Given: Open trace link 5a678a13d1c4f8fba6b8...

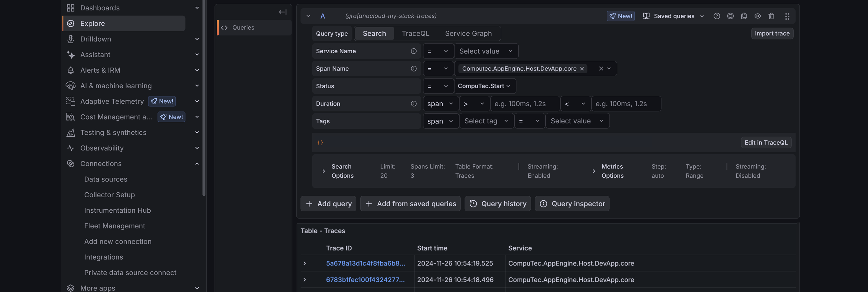Looking at the screenshot, I should (x=365, y=263).
